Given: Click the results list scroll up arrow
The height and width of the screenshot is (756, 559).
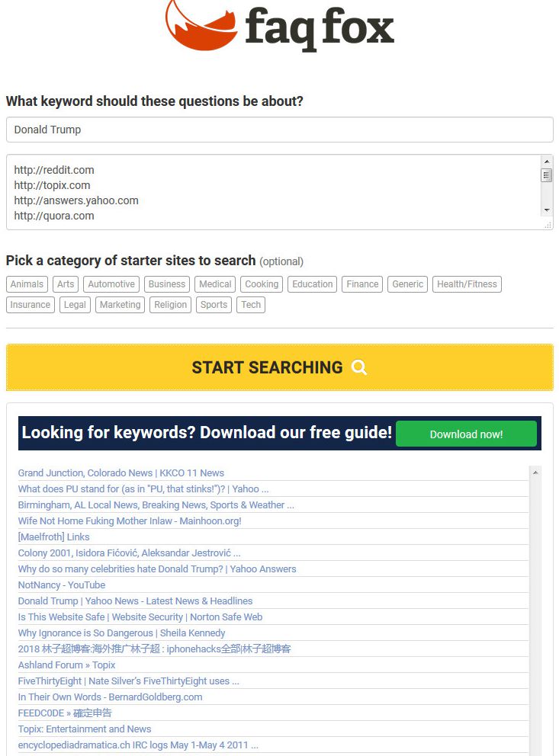Looking at the screenshot, I should pos(535,472).
